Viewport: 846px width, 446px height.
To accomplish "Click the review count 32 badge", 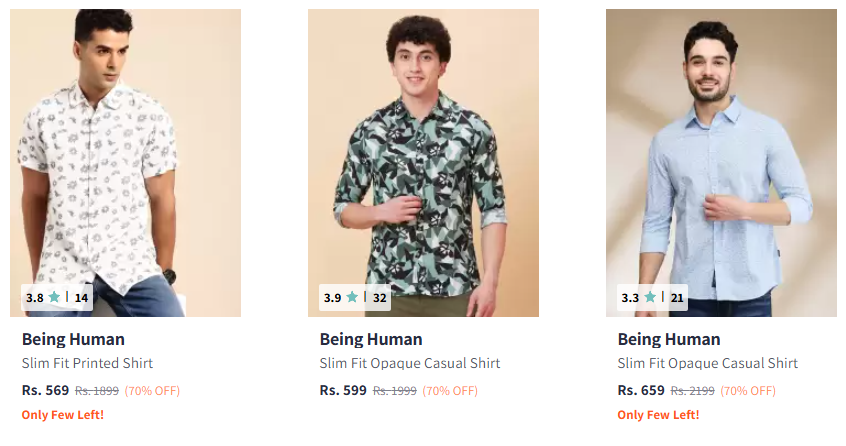I will click(379, 297).
